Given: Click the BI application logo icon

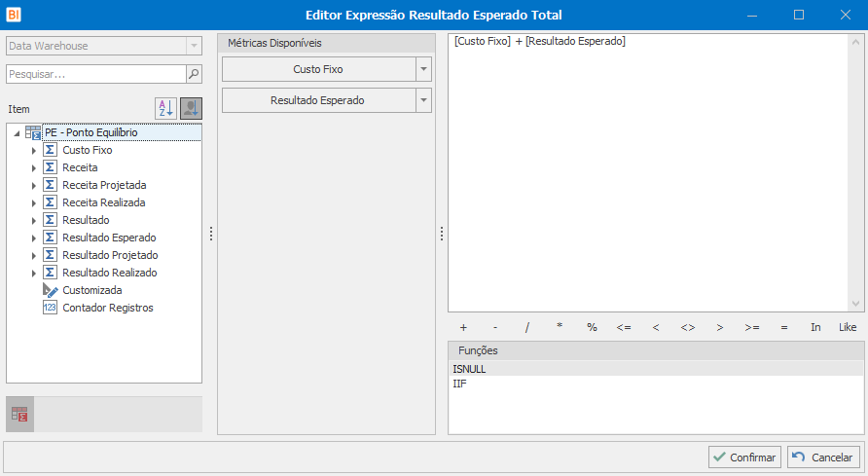Looking at the screenshot, I should (x=14, y=15).
